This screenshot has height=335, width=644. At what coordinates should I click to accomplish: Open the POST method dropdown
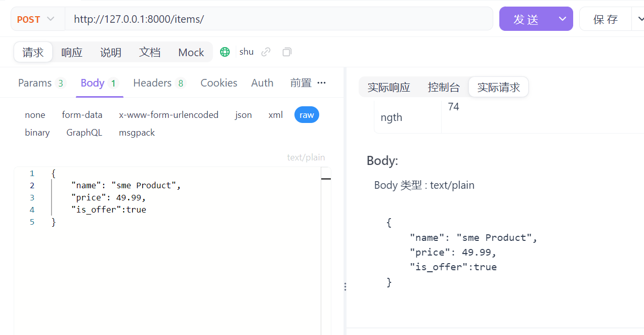click(x=37, y=19)
